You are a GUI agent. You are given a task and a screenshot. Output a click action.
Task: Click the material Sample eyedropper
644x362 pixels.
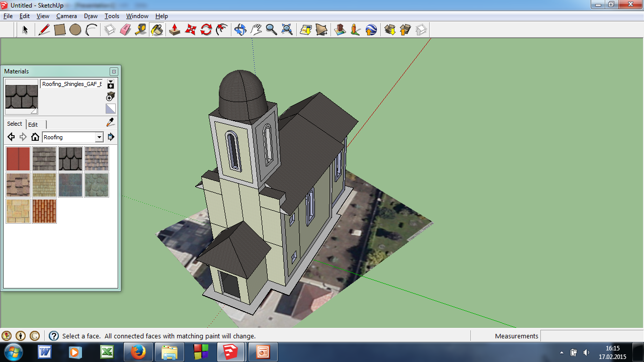point(111,122)
